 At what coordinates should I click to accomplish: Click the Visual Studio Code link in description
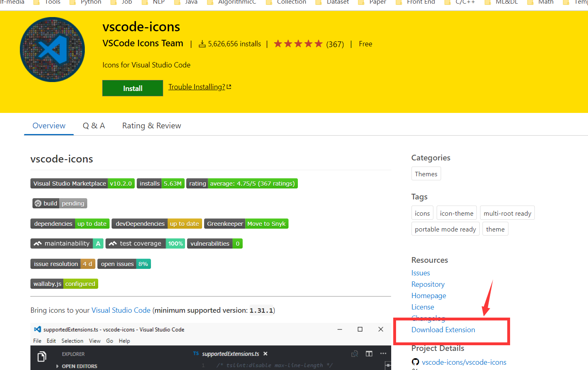(121, 310)
